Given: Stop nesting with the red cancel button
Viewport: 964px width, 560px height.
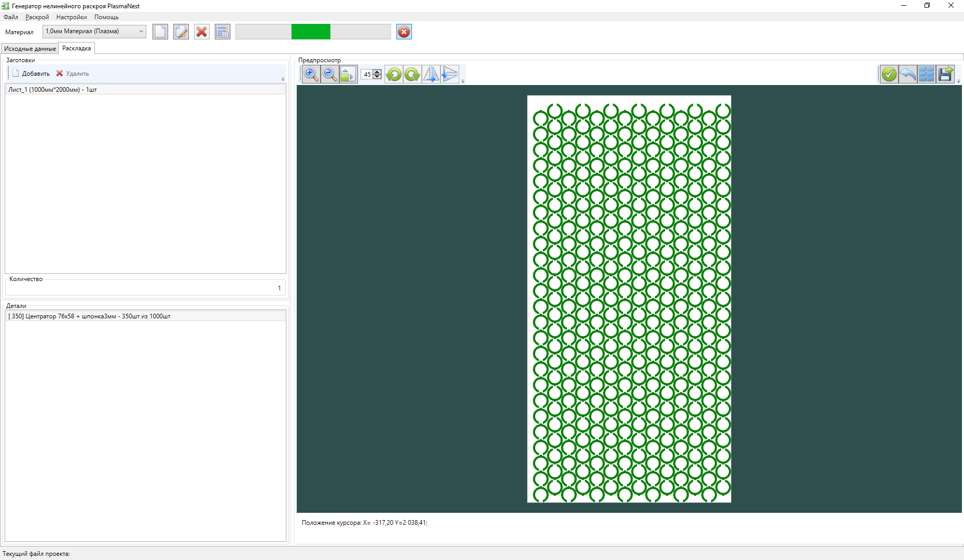Looking at the screenshot, I should [404, 32].
